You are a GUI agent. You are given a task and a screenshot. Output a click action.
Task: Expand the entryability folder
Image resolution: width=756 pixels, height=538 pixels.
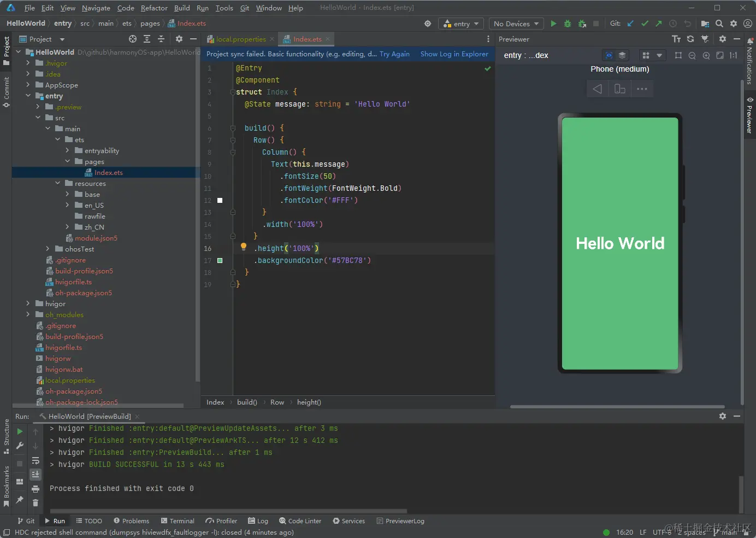tap(67, 150)
